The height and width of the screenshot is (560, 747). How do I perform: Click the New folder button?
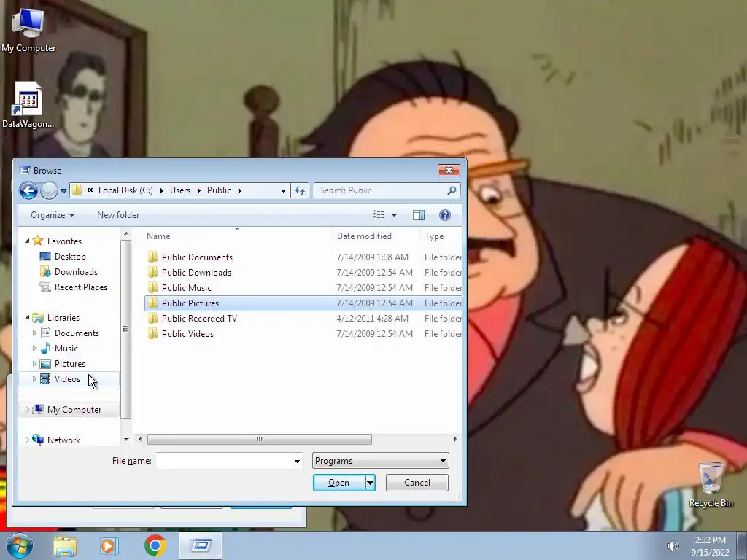click(118, 215)
